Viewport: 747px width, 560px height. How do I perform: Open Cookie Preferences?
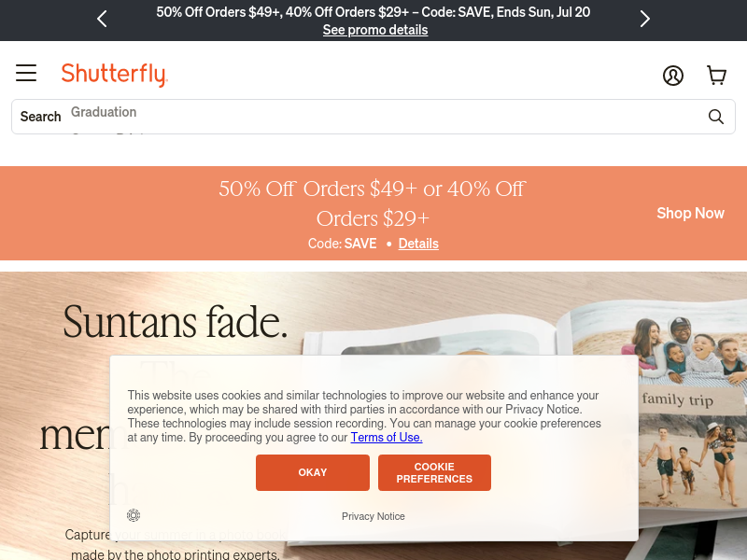434,472
